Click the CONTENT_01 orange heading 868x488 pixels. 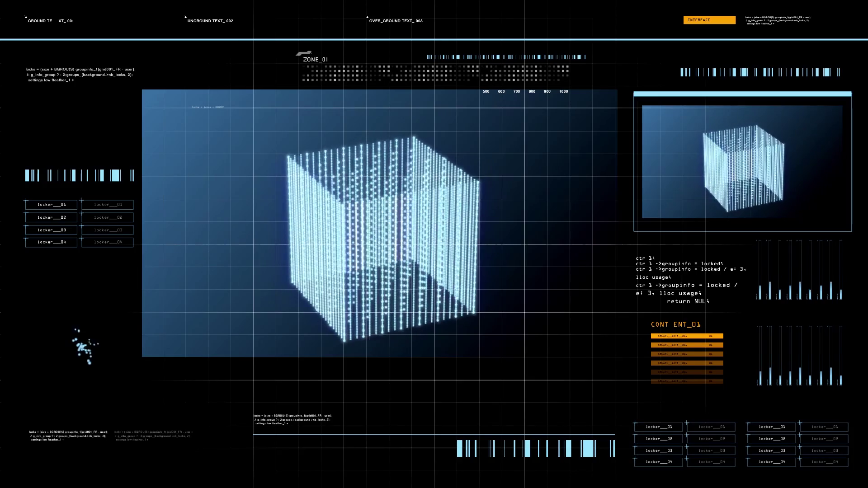(x=675, y=324)
